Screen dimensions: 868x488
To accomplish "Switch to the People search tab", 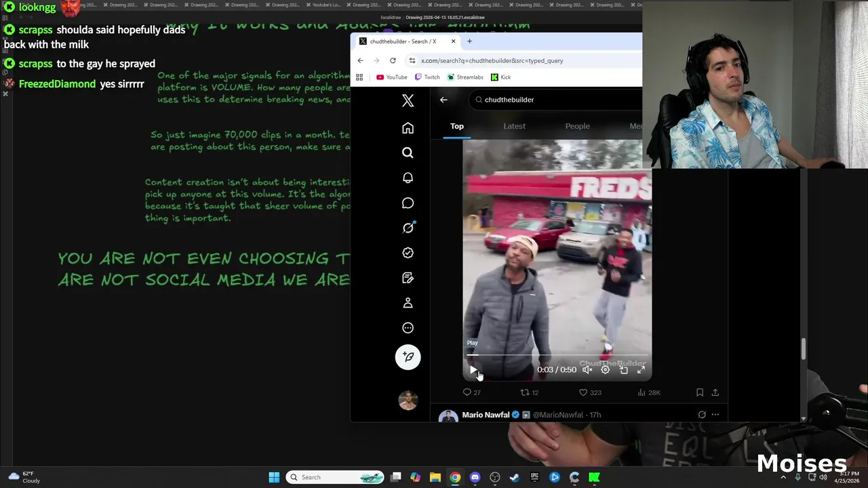I will pyautogui.click(x=577, y=126).
